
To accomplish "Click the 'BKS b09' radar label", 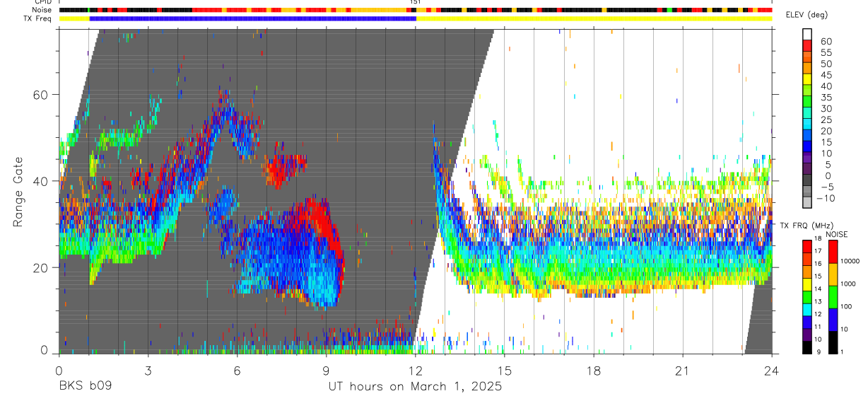I will point(85,387).
